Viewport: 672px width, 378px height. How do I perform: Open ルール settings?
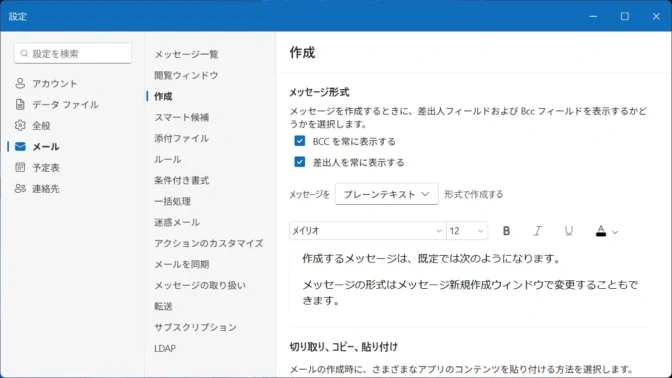[168, 159]
